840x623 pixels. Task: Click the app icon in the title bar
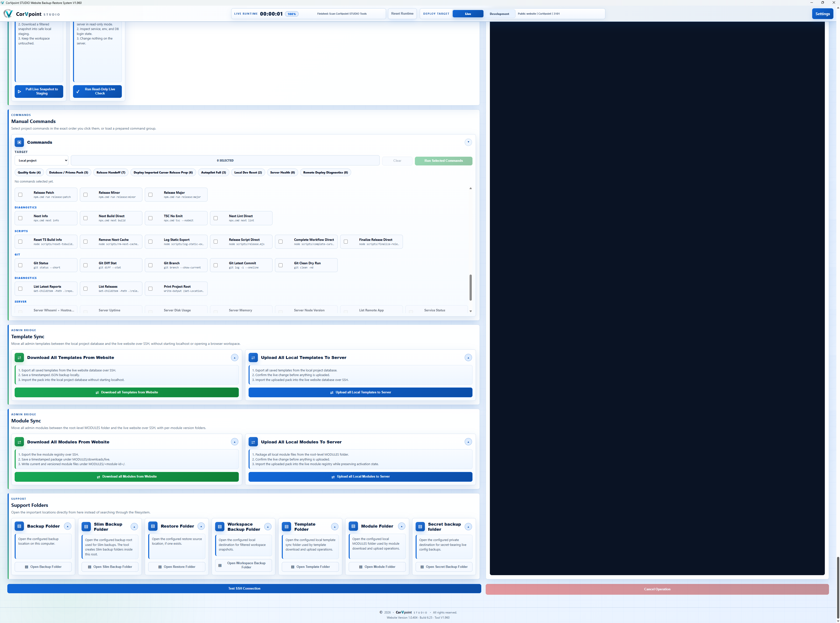(3, 3)
